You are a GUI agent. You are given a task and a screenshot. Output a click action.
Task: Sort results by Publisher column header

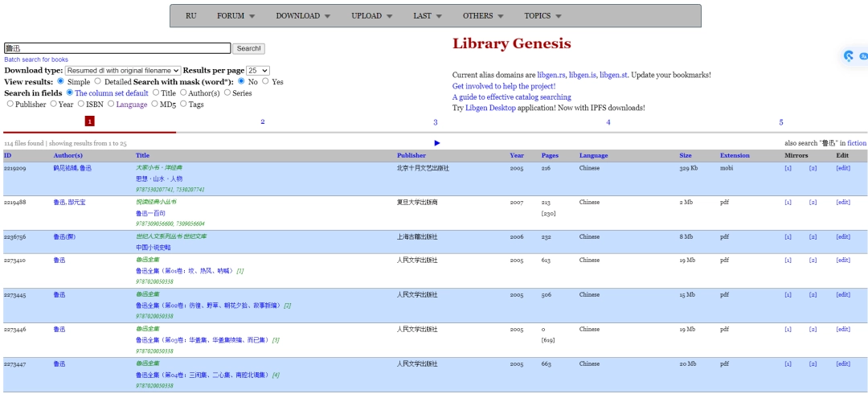pos(411,156)
